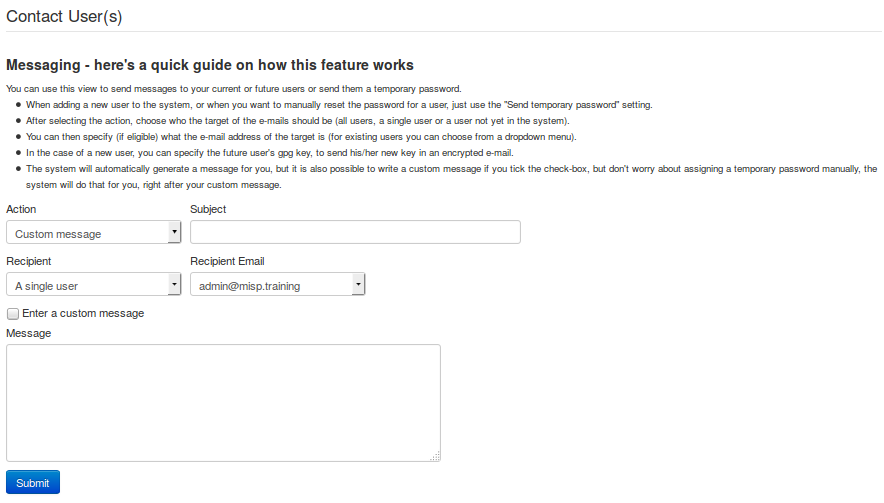
Task: Click the Submit button
Action: (33, 482)
